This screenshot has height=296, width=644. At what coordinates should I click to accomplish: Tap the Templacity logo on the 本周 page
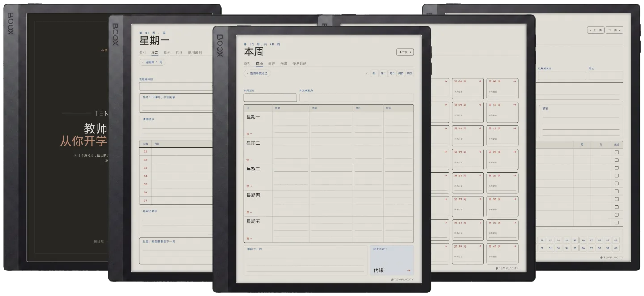[x=402, y=279]
